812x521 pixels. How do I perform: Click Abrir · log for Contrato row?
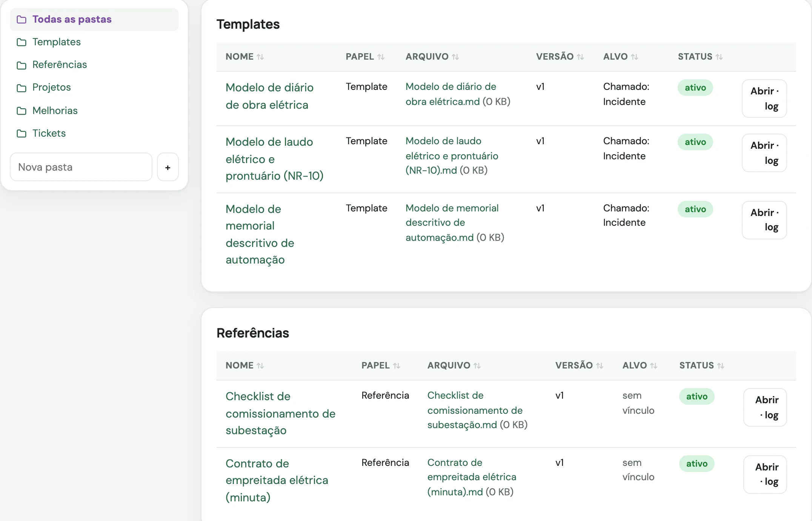coord(765,475)
